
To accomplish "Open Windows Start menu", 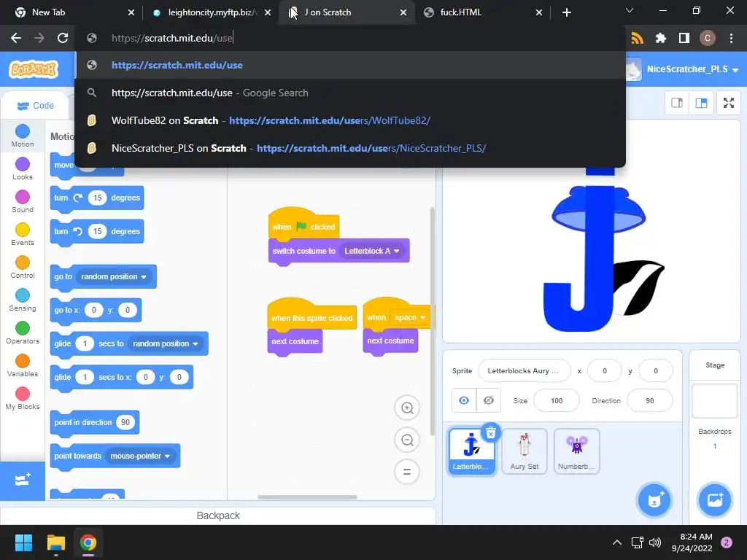I will click(x=23, y=542).
